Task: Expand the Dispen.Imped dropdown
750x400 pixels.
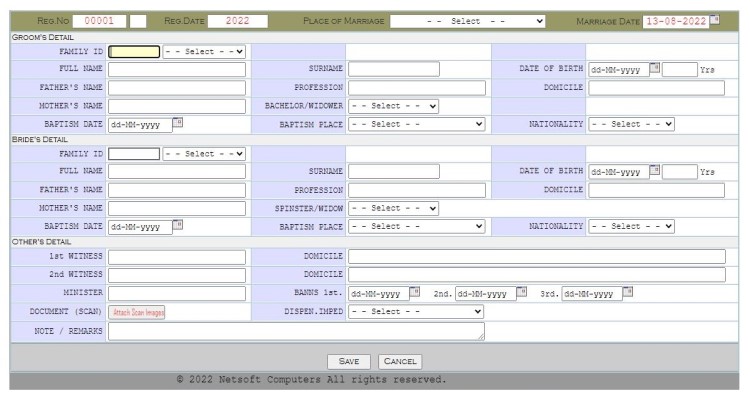Action: [417, 311]
